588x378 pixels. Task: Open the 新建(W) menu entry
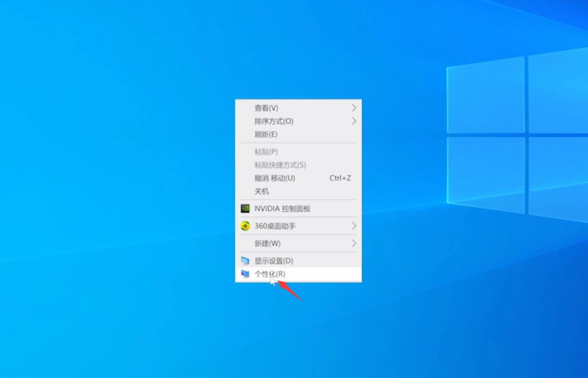[x=298, y=243]
